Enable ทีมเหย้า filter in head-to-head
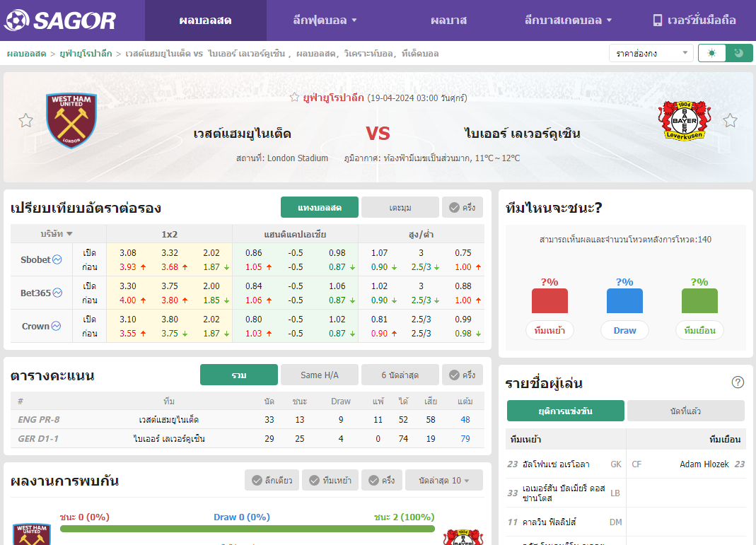Image resolution: width=756 pixels, height=545 pixels. click(x=330, y=480)
